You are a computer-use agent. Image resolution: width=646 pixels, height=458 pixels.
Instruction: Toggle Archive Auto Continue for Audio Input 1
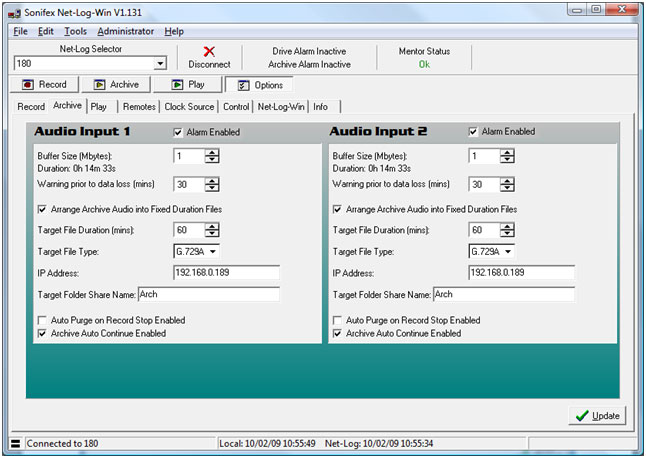[42, 333]
